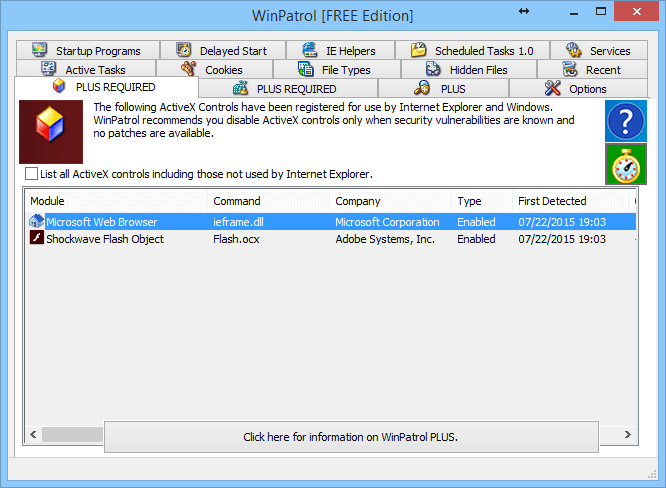Click the Services gears icon

pyautogui.click(x=573, y=50)
